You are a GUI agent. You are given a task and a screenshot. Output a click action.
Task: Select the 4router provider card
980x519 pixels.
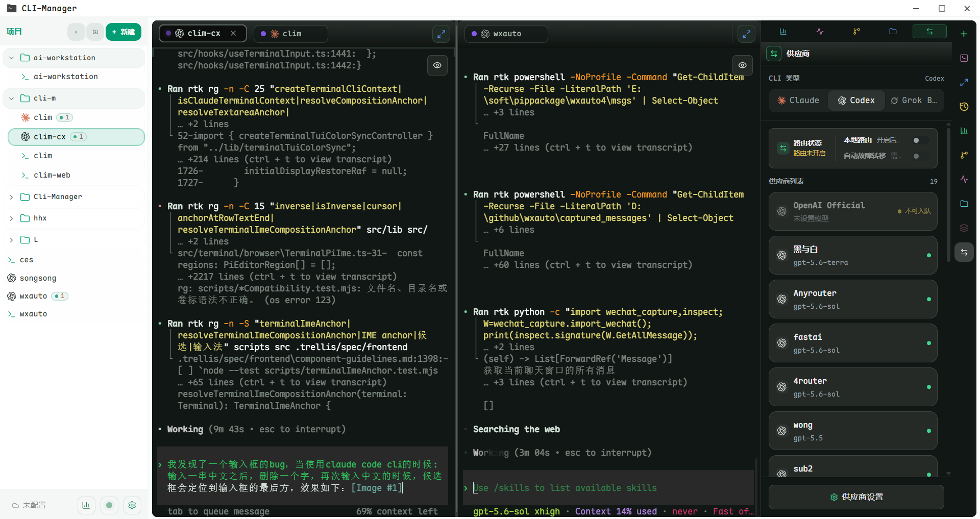point(853,387)
